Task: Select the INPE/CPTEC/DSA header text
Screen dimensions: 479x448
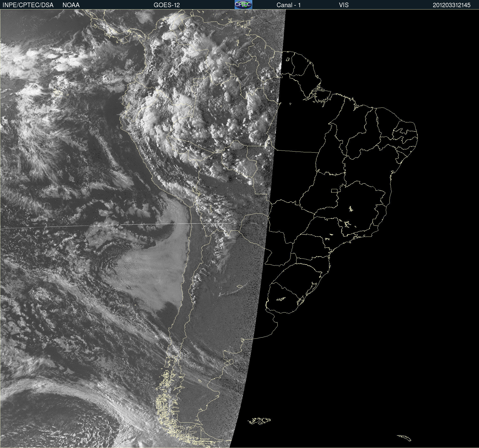Action: [x=28, y=5]
